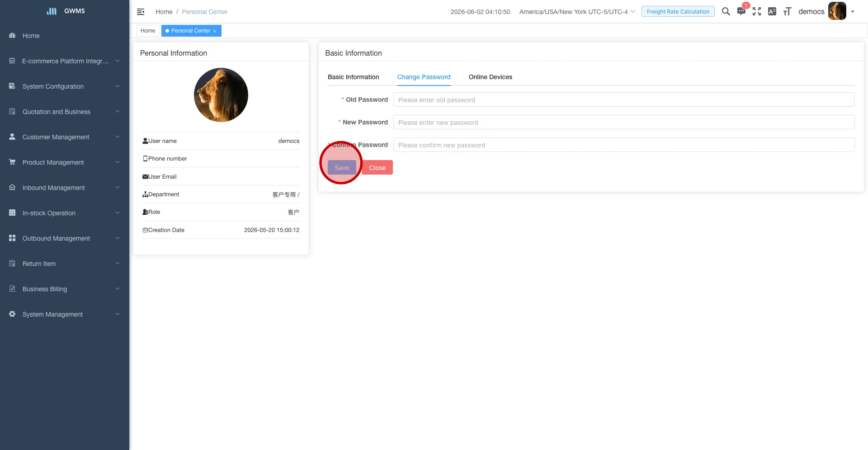Click the Phone number mobile icon
The height and width of the screenshot is (450, 868).
coord(145,159)
